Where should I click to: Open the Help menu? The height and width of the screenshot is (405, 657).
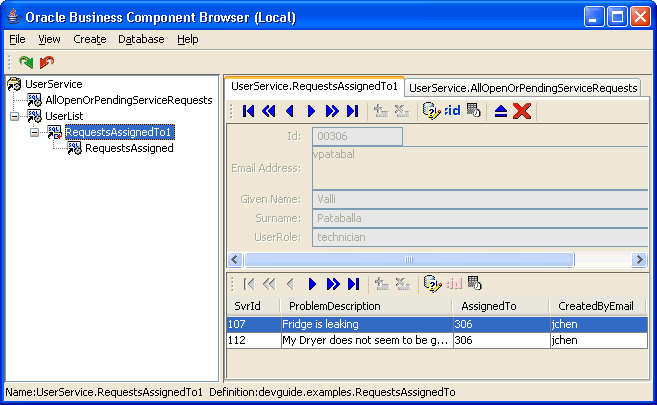point(188,39)
